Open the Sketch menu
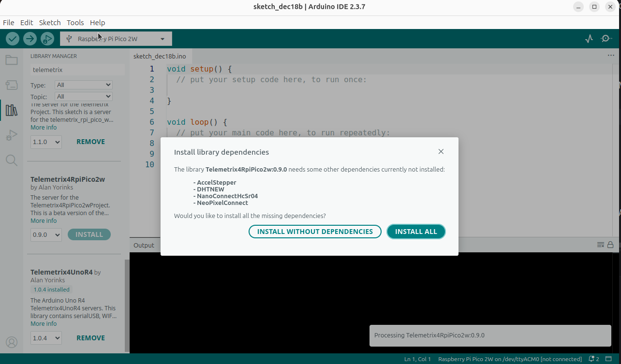This screenshot has width=621, height=364. click(x=50, y=23)
